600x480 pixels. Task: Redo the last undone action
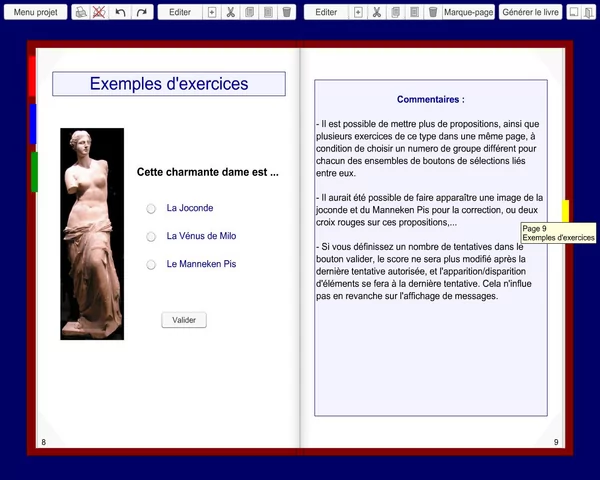[x=142, y=12]
